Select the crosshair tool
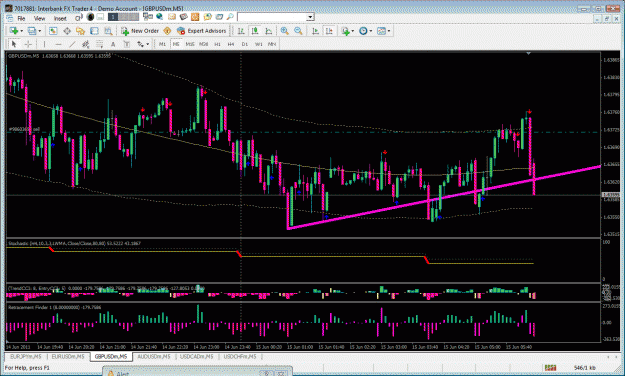This screenshot has height=376, width=625. click(28, 44)
